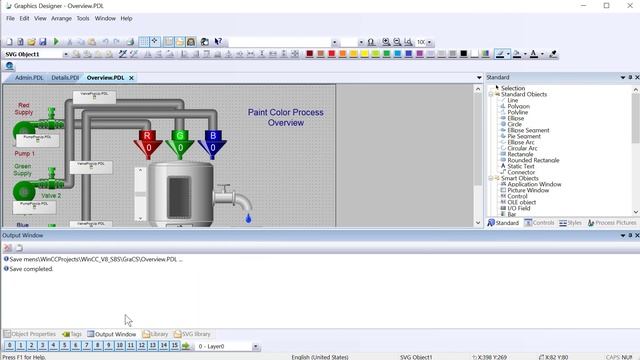Click the color picker eyedropper icon
Image resolution: width=640 pixels, height=360 pixels.
553,54
